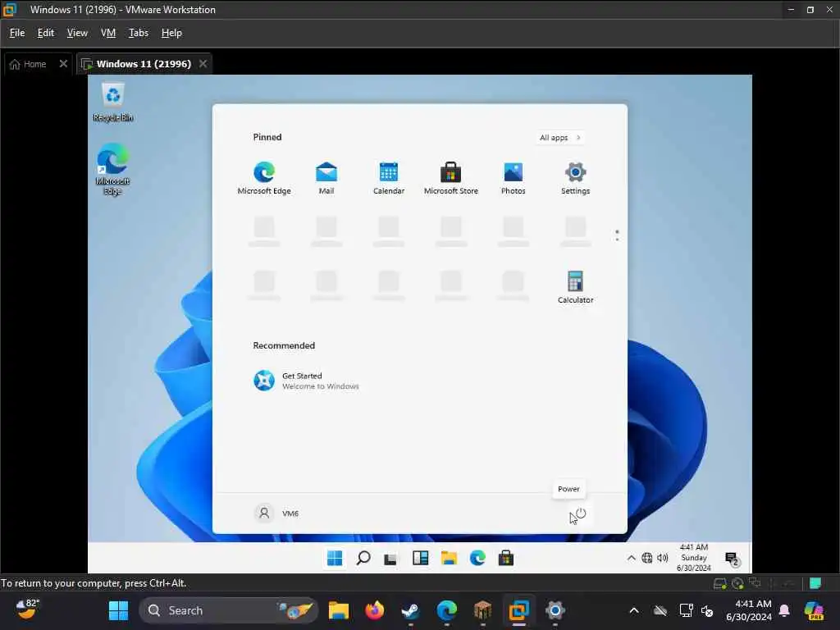
Task: Open host notification bell
Action: point(784,610)
